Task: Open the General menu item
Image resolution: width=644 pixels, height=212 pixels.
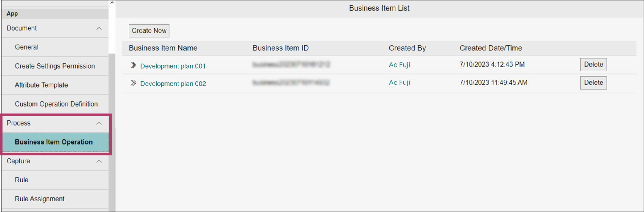Action: pos(27,47)
